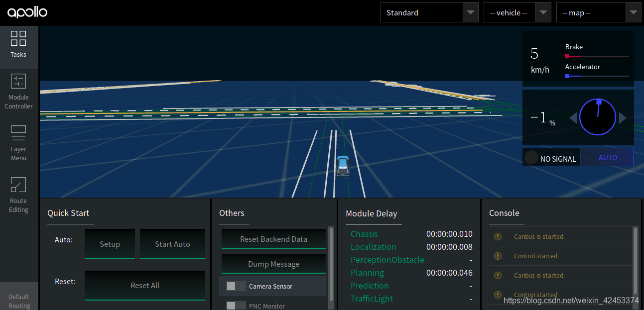
Task: Click warning icon beside first Control started
Action: point(498,256)
